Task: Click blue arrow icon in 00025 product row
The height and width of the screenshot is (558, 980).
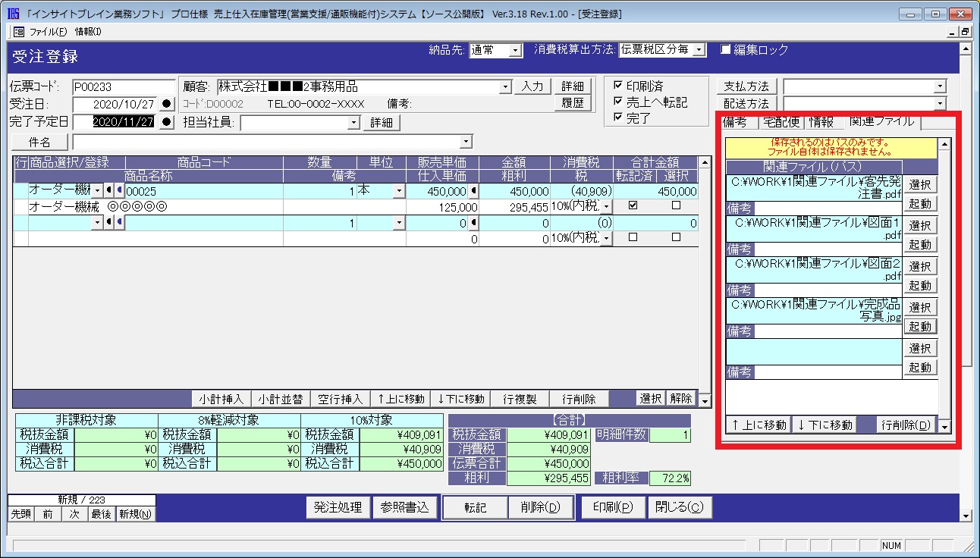Action: (119, 191)
